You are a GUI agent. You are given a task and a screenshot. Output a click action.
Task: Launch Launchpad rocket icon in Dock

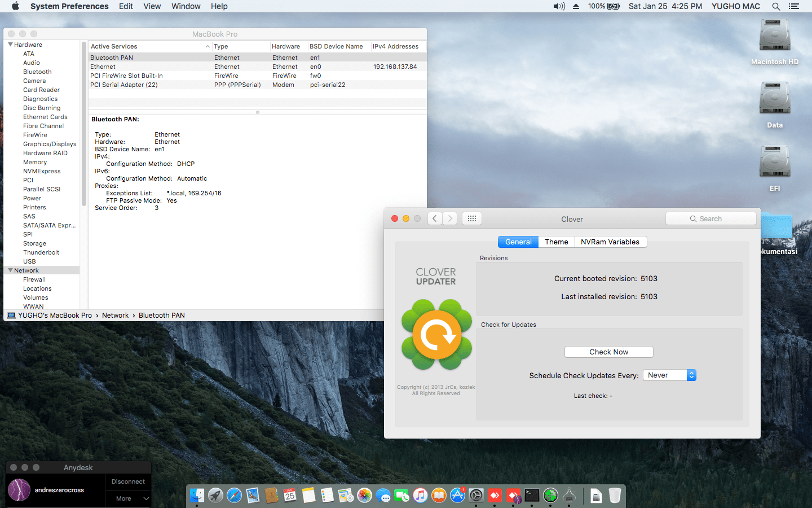coord(215,496)
